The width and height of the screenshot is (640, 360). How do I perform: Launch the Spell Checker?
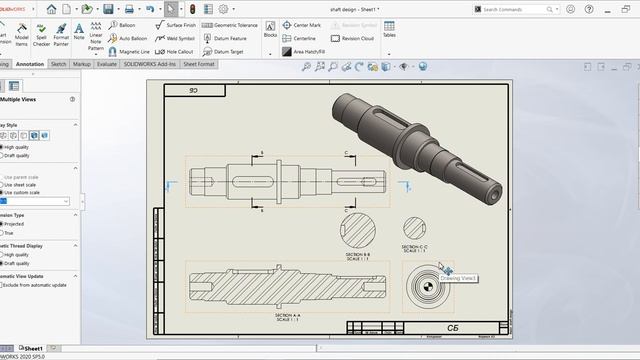[x=41, y=35]
